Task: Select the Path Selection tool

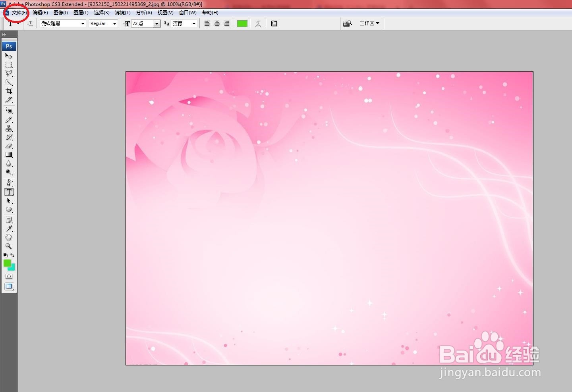Action: tap(9, 200)
